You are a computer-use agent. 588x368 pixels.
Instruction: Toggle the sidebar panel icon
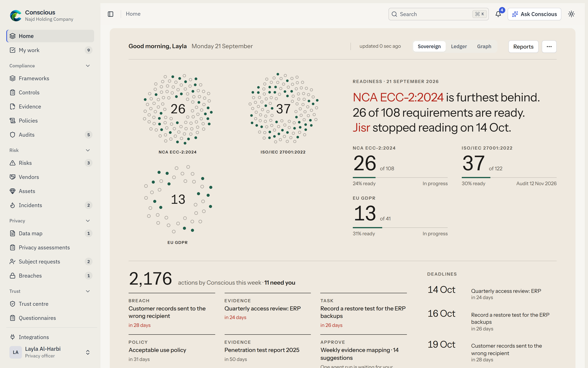click(x=110, y=14)
